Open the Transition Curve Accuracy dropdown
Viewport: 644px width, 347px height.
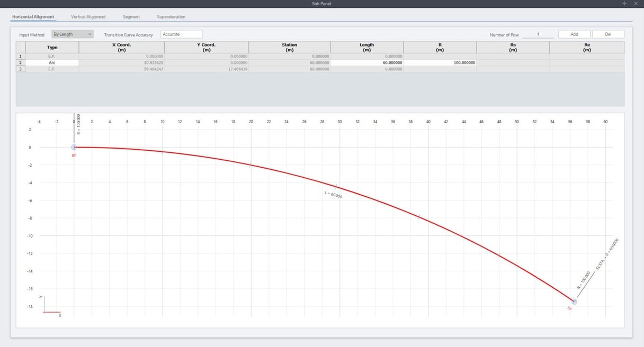tap(182, 34)
